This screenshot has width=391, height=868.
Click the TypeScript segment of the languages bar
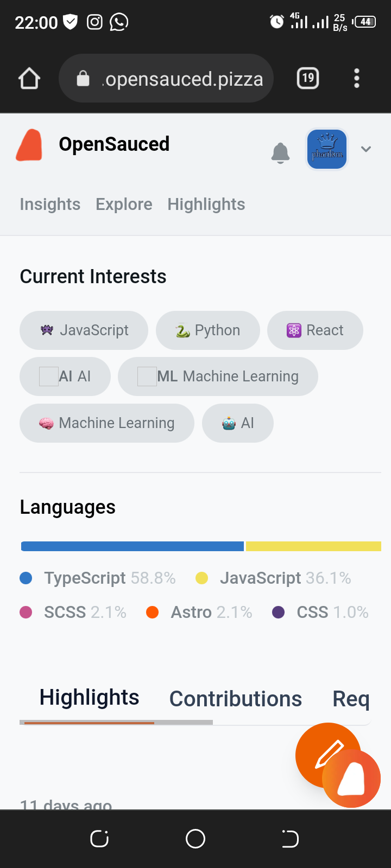tap(130, 546)
